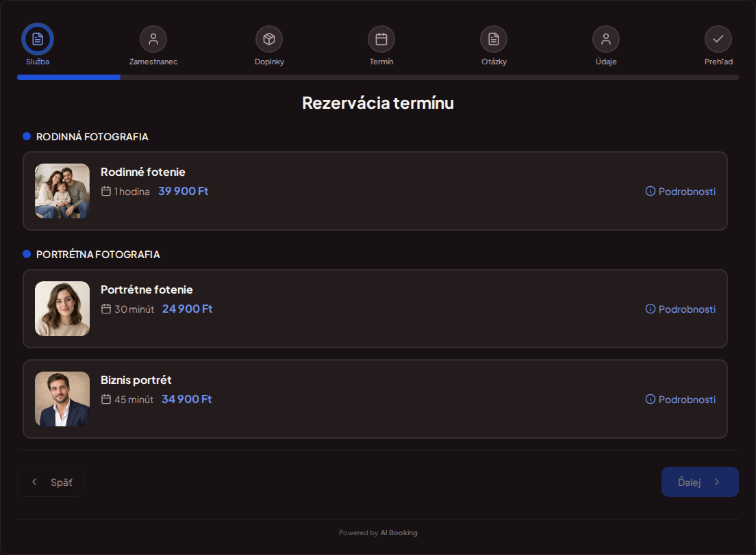This screenshot has width=756, height=555.
Task: Select the Údaje person step icon
Action: pos(606,39)
